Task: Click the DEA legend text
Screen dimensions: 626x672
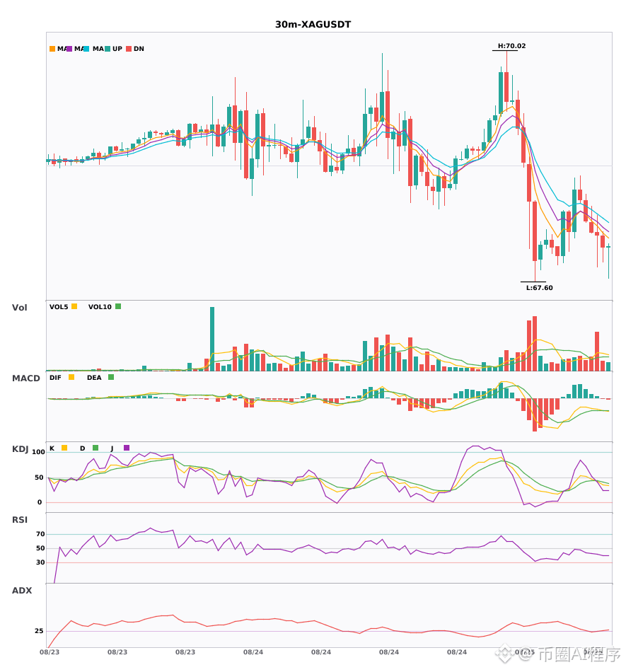Action: pos(94,378)
